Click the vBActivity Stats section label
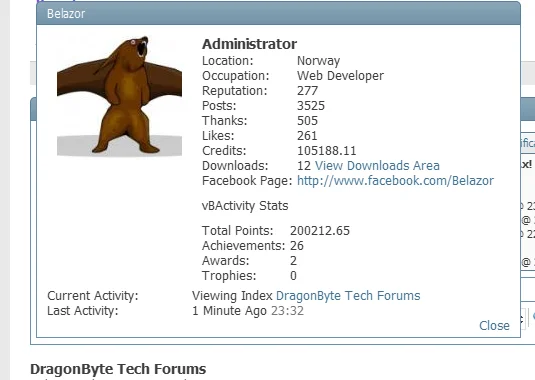The height and width of the screenshot is (380, 535). (245, 206)
